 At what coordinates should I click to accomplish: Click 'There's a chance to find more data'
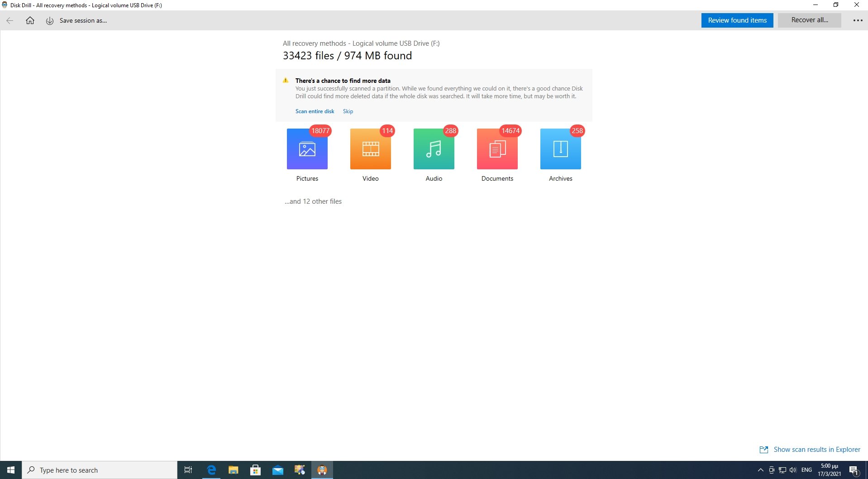[x=343, y=81]
